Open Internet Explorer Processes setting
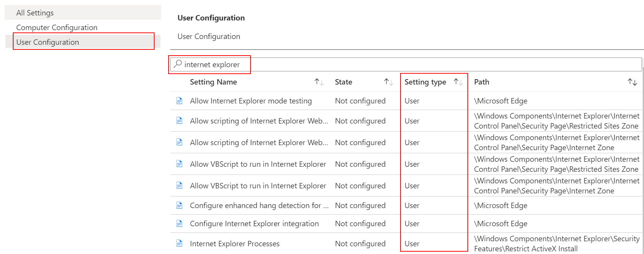Image resolution: width=644 pixels, height=254 pixels. [x=235, y=244]
